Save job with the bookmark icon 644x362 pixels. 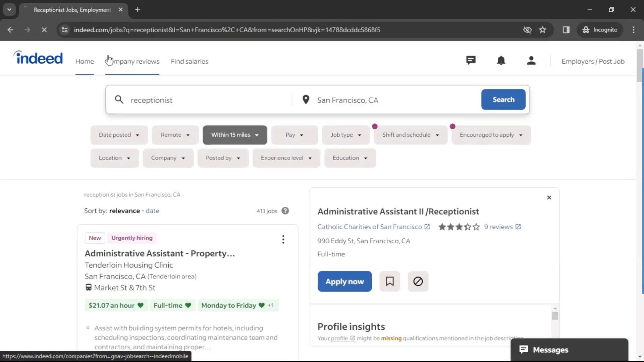point(390,281)
